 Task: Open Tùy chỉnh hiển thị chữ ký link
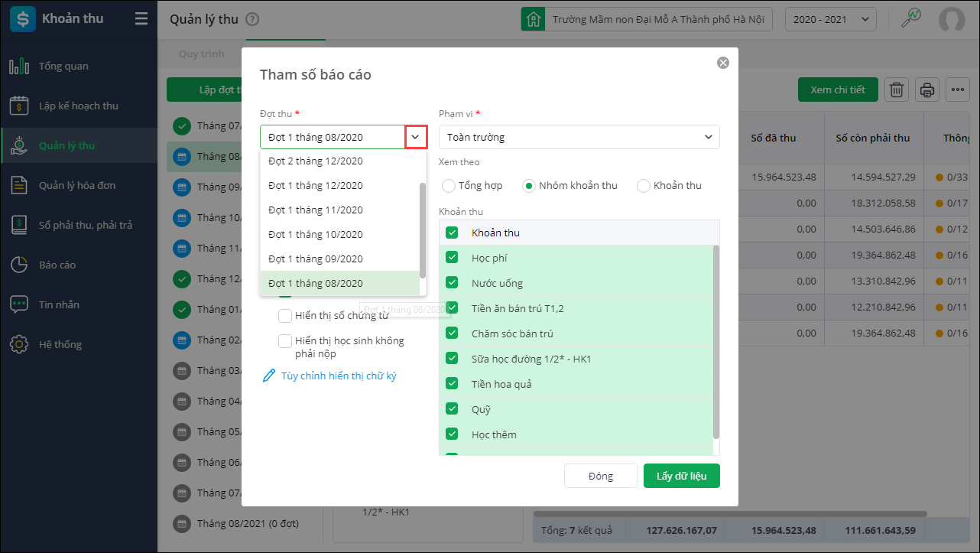[x=339, y=376]
